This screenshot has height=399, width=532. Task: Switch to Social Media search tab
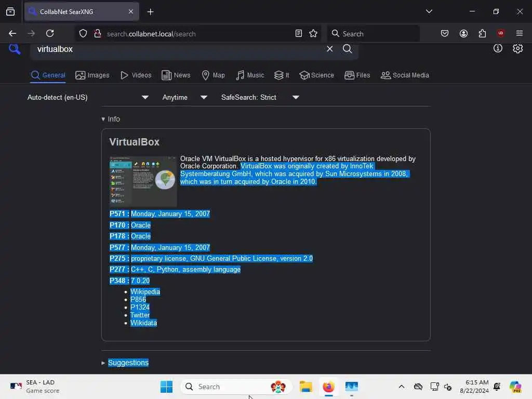pos(405,75)
